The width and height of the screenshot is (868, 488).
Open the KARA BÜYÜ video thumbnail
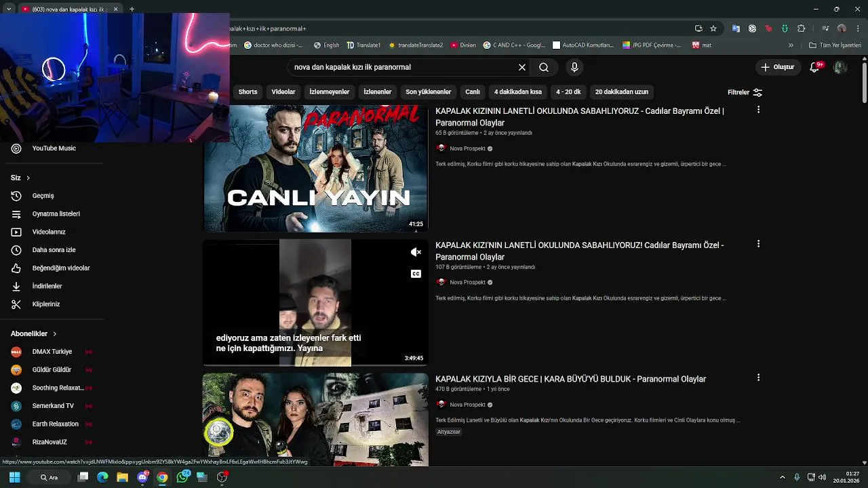(x=315, y=420)
